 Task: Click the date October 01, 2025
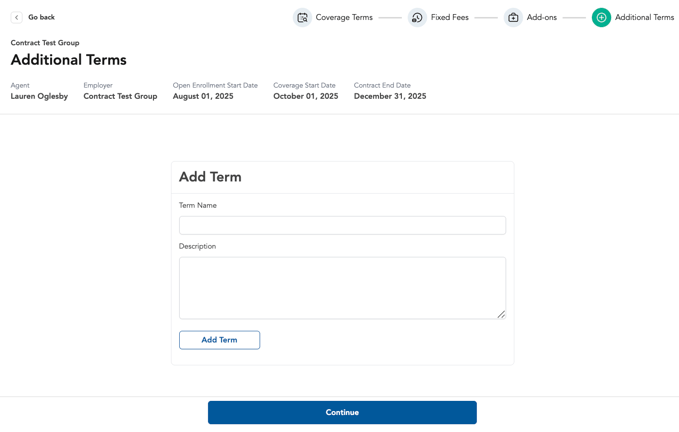point(306,96)
